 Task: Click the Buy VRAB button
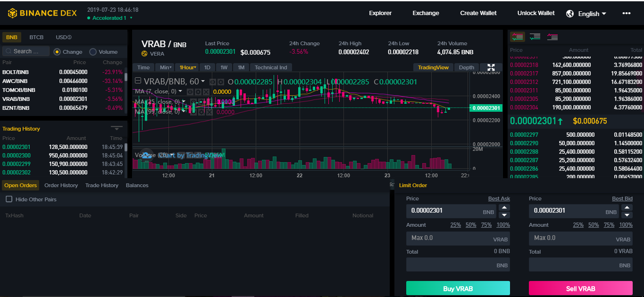(x=458, y=289)
